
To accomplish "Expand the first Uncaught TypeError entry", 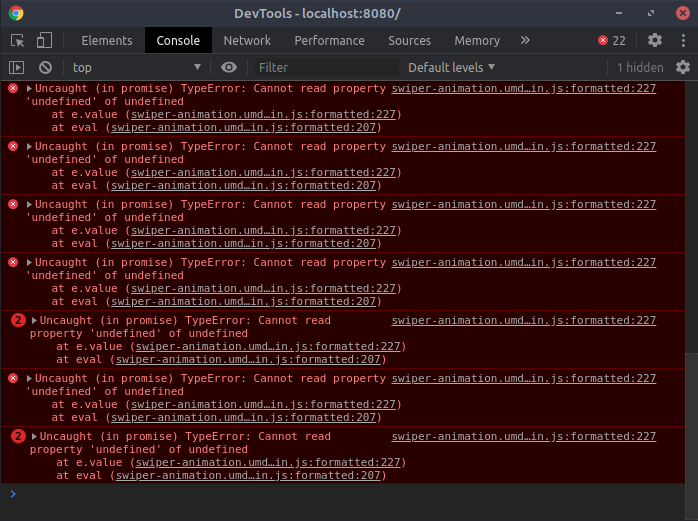I will 29,88.
